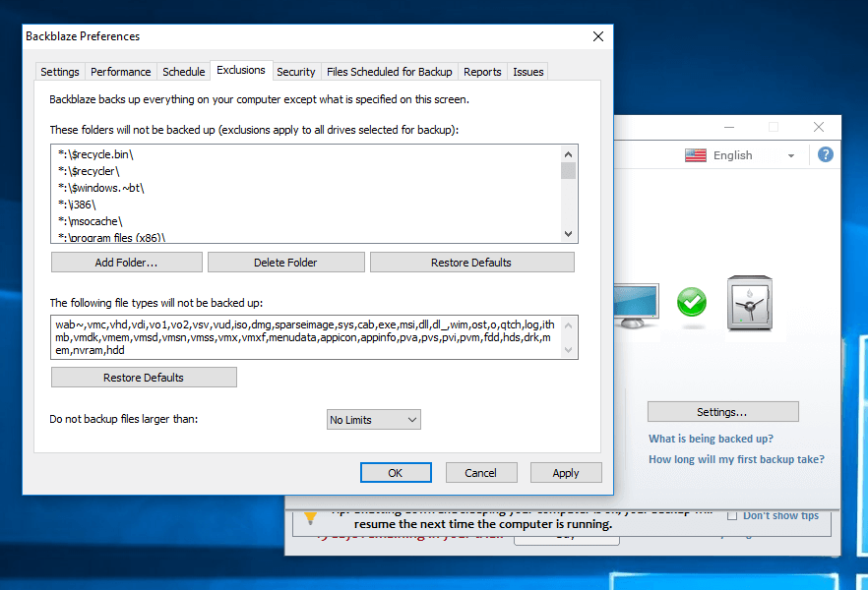Click the green checkmark status icon
Viewport: 868px width, 590px height.
coord(692,302)
